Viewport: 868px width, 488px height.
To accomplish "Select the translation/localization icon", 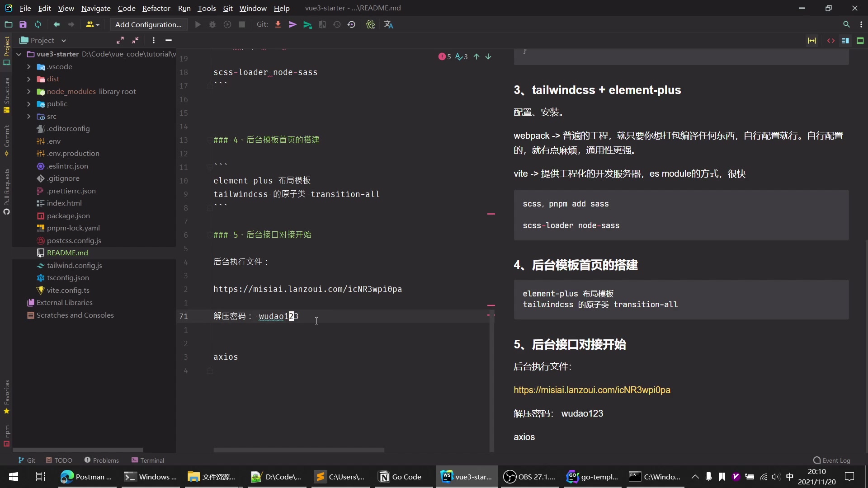I will click(387, 24).
